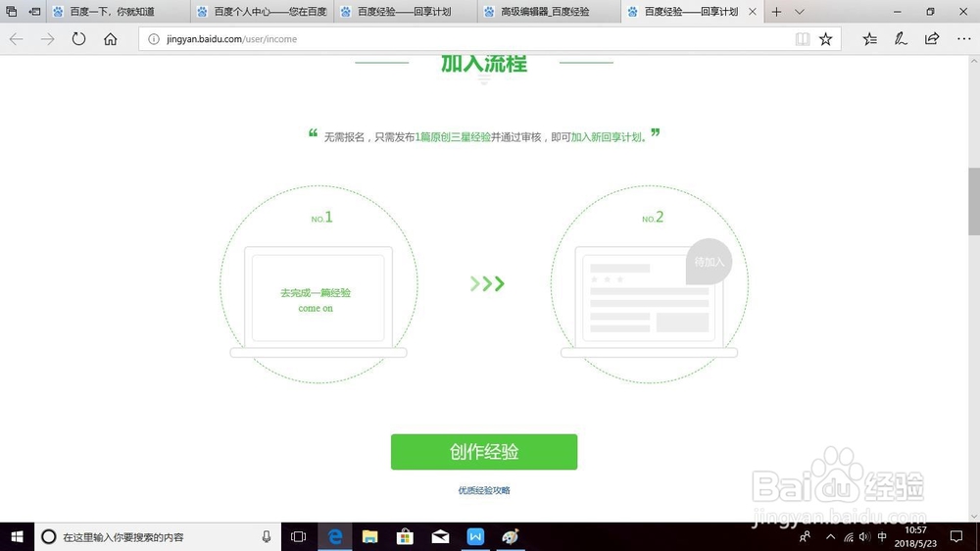Viewport: 980px width, 551px height.
Task: Switch to 高级编辑器_百度经验 tab
Action: point(550,11)
